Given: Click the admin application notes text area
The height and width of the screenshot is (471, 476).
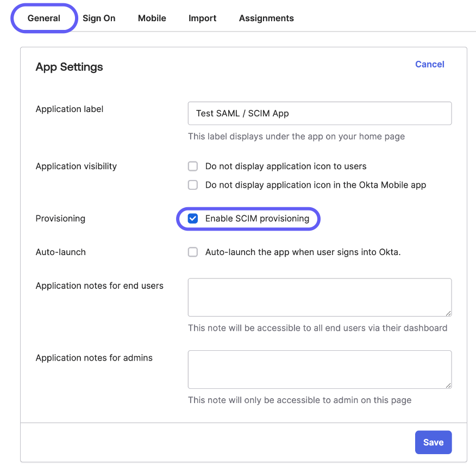Looking at the screenshot, I should 320,369.
